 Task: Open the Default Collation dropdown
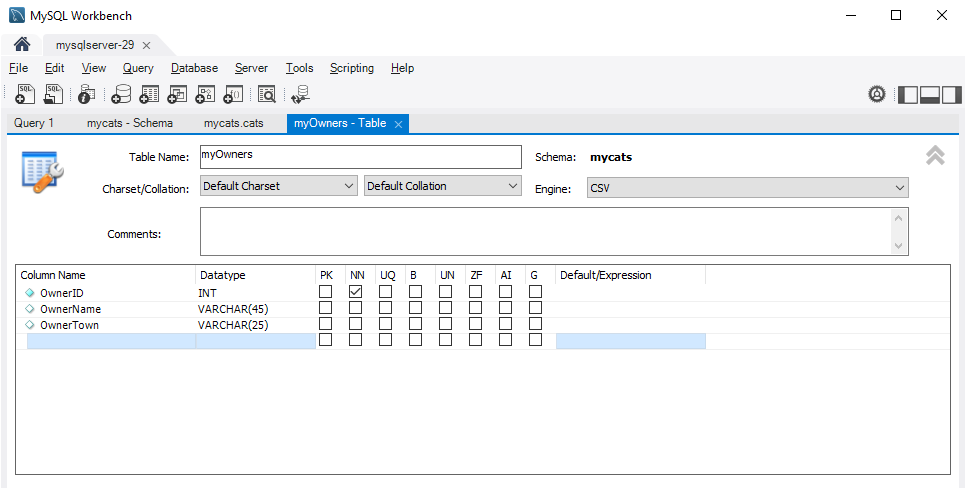(x=442, y=186)
